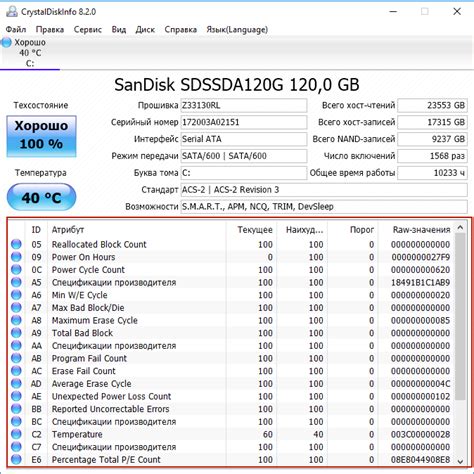
Task: Click the CrystalDiskInfo app icon in title bar
Action: click(x=11, y=11)
